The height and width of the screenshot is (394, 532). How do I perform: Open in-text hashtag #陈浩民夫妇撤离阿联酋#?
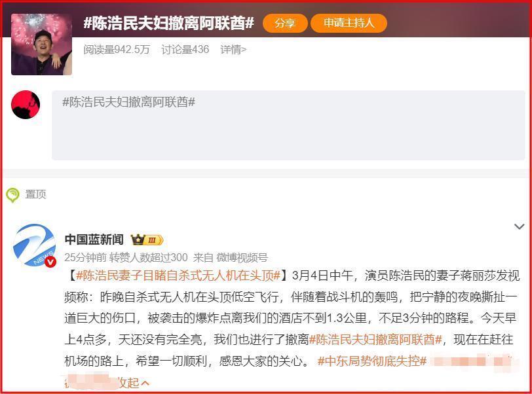tap(375, 340)
